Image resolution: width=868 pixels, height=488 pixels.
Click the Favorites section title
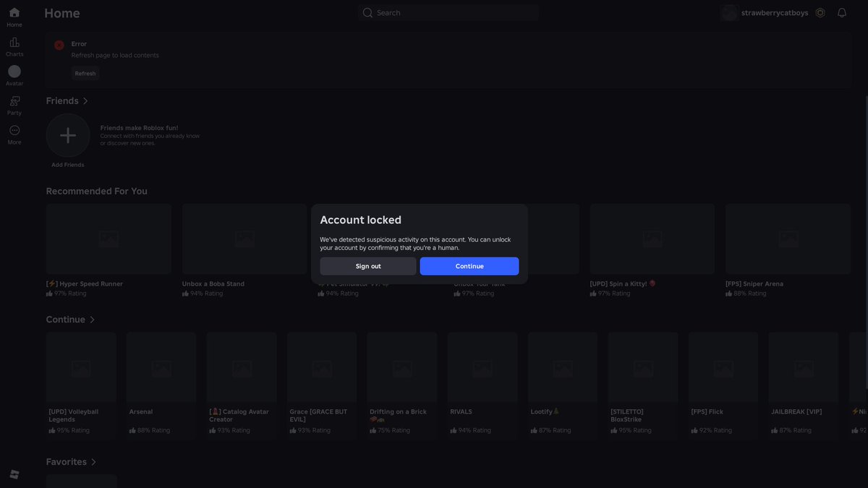pos(67,462)
